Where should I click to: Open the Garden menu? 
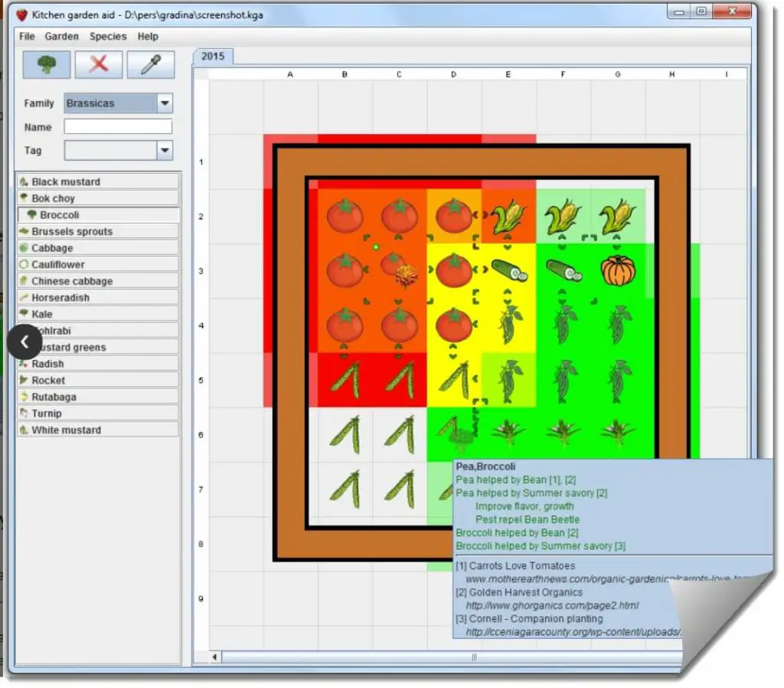[61, 36]
